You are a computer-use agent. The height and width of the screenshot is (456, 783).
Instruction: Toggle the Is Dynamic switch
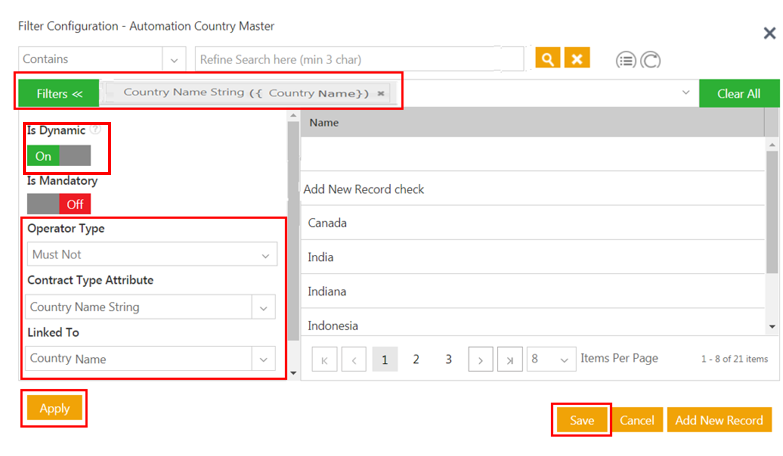(59, 155)
